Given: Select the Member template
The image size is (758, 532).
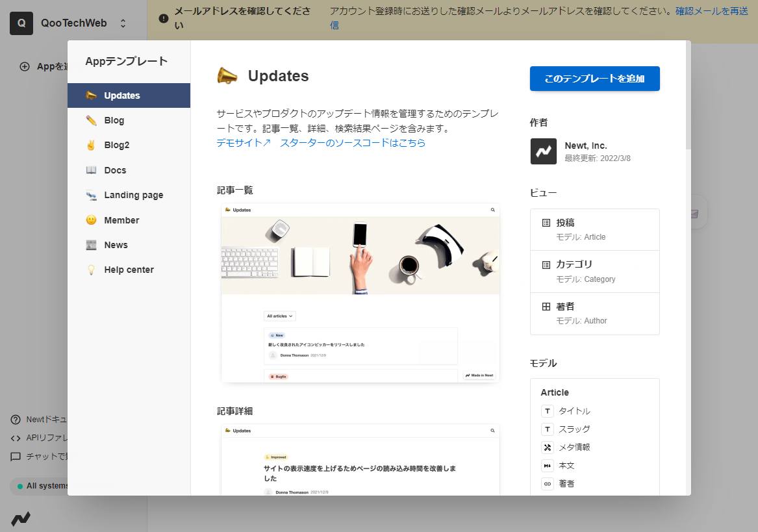Looking at the screenshot, I should point(129,220).
